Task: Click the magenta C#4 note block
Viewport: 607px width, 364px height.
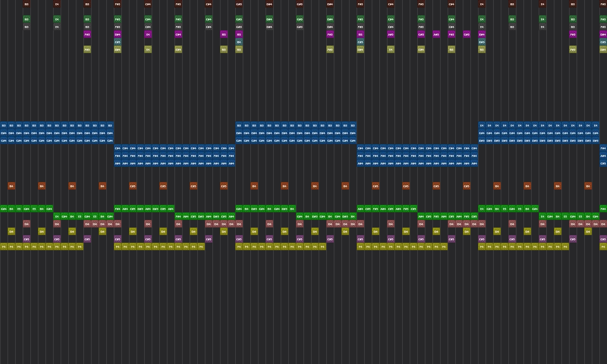Action: 178,34
